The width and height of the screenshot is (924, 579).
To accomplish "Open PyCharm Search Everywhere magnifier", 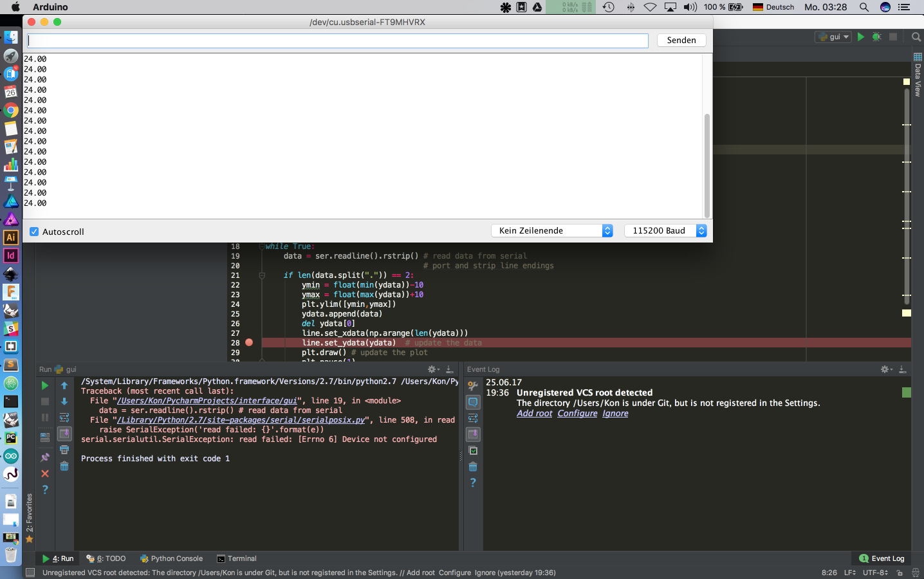I will pyautogui.click(x=916, y=37).
